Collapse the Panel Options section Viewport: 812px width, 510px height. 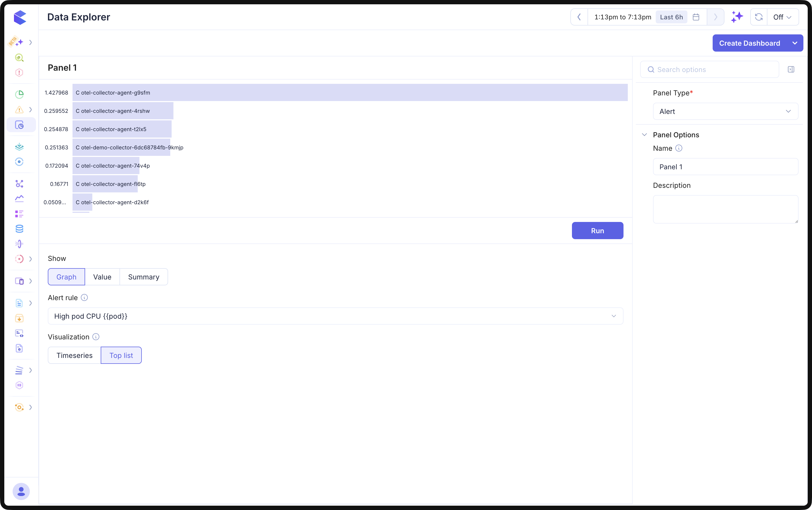click(644, 135)
